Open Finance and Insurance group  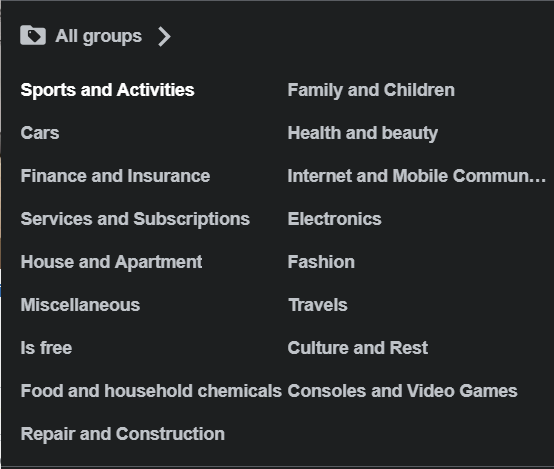point(115,176)
